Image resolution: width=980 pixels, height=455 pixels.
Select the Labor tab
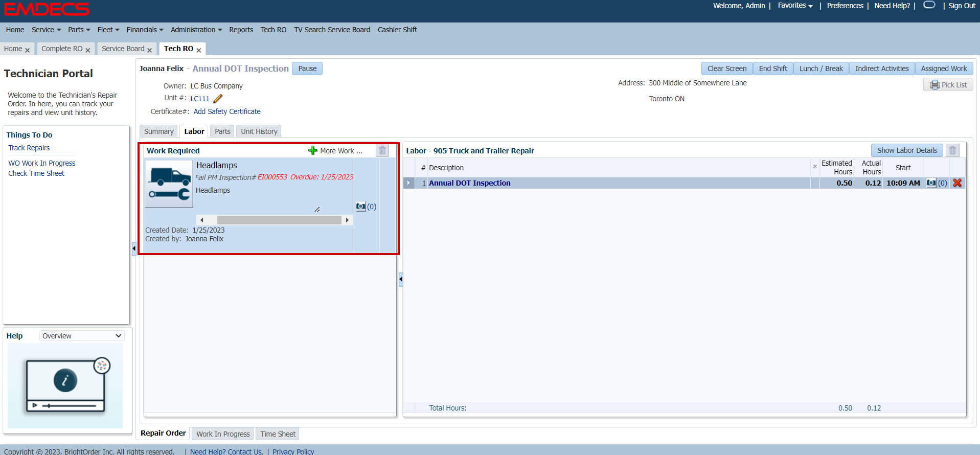coord(194,131)
